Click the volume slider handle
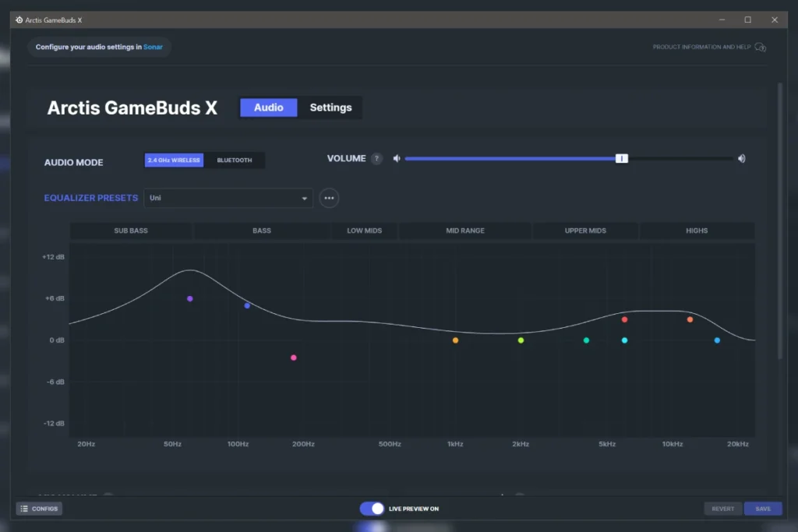 click(x=621, y=159)
